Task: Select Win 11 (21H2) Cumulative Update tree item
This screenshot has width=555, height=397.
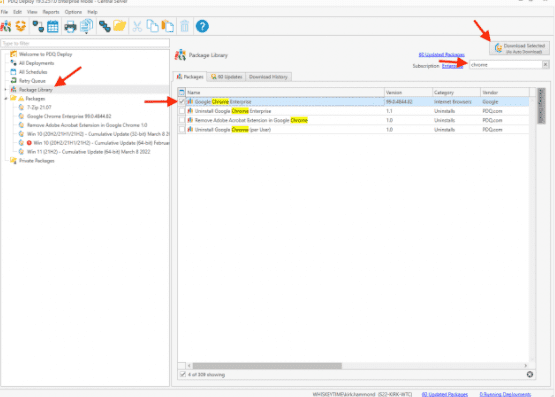Action: [88, 152]
